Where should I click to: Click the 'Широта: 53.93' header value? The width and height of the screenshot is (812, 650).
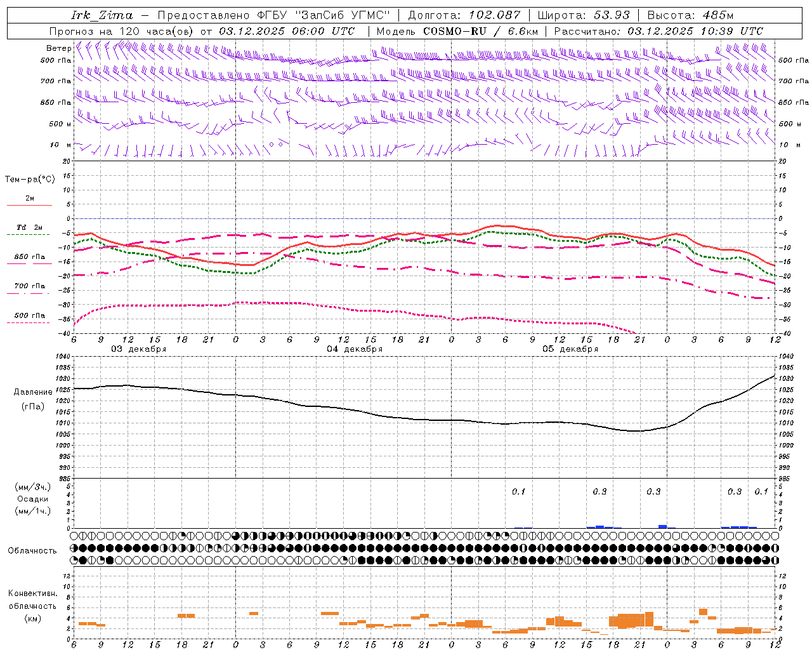(x=583, y=15)
